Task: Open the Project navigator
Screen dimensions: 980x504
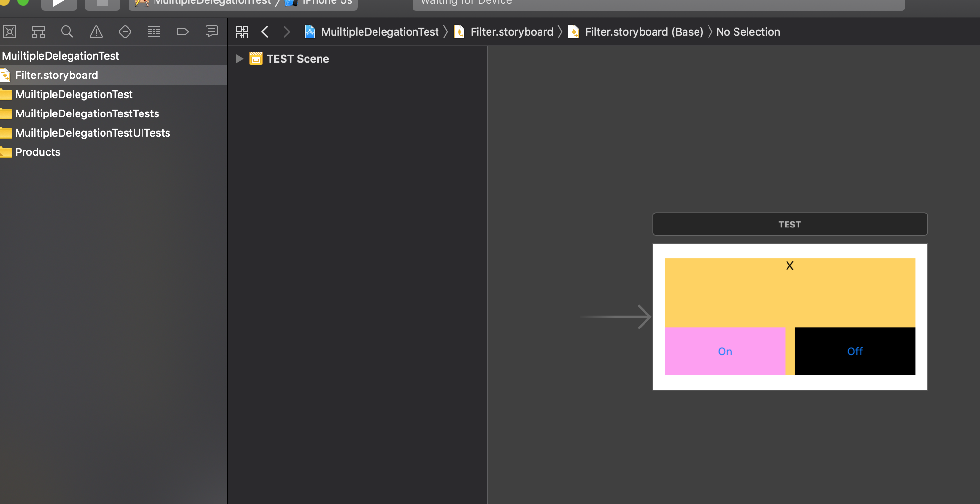Action: (x=9, y=32)
